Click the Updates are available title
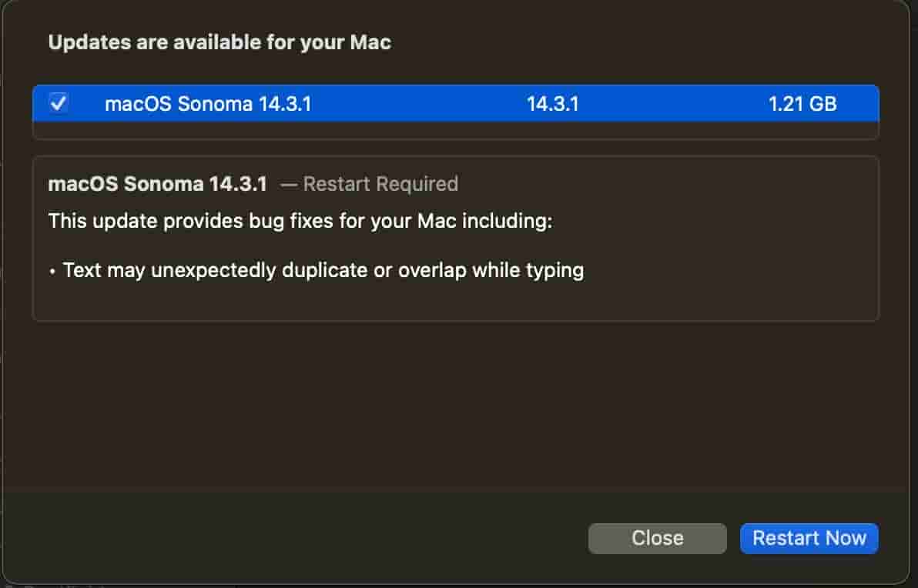 pos(220,42)
